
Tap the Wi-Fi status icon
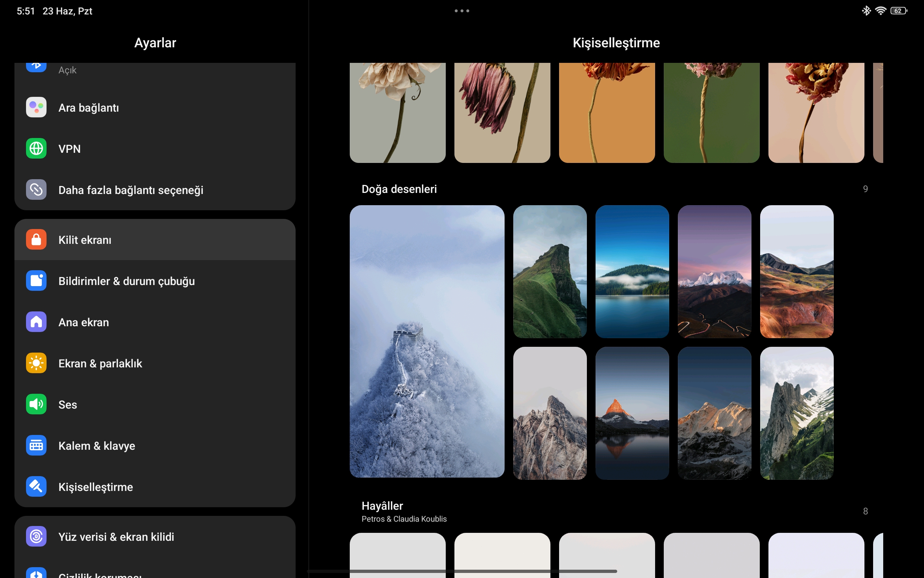[x=880, y=11]
